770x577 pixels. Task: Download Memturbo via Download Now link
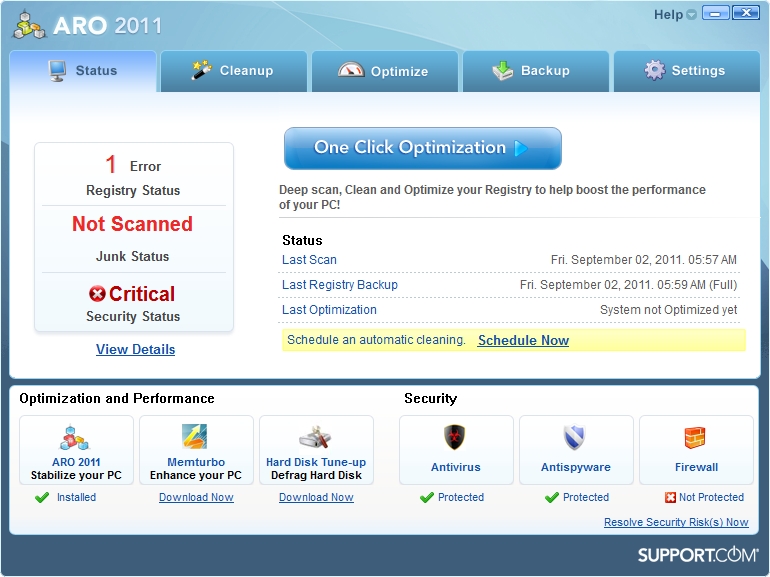coord(196,497)
